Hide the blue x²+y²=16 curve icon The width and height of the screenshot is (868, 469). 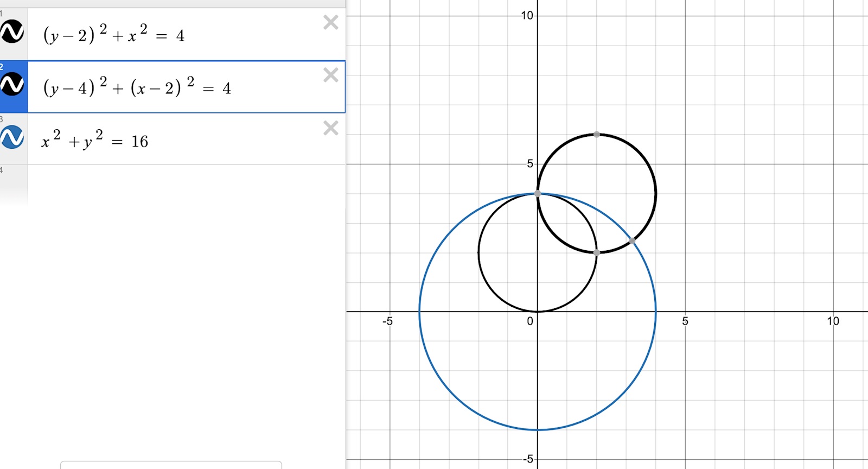coord(12,137)
